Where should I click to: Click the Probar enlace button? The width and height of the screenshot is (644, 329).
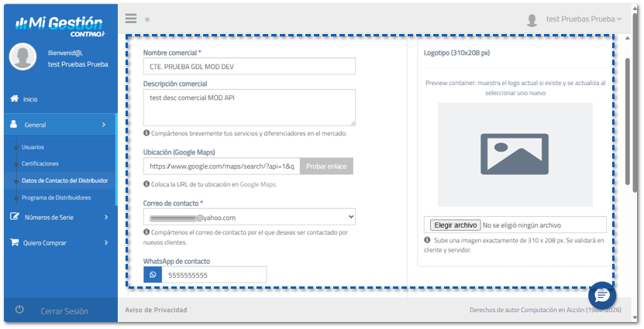click(326, 166)
